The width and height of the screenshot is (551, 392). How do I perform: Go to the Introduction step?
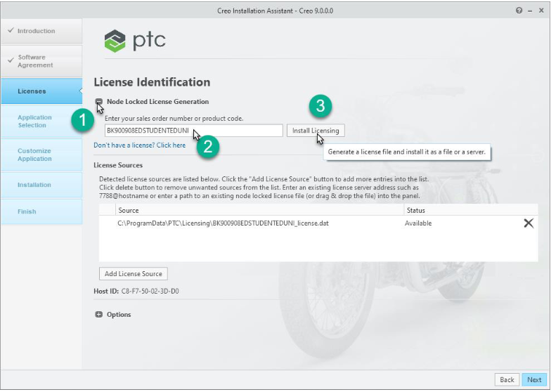tap(41, 31)
